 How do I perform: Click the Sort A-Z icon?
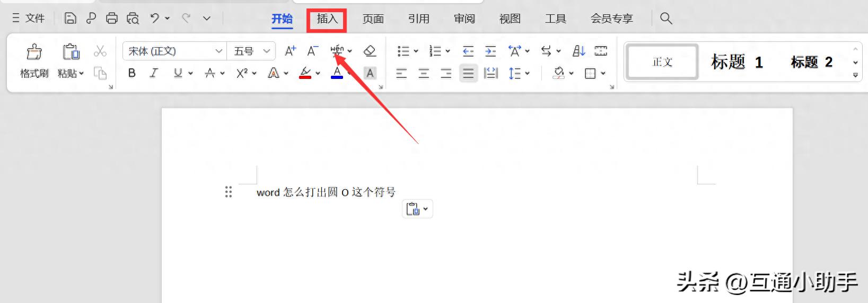578,51
